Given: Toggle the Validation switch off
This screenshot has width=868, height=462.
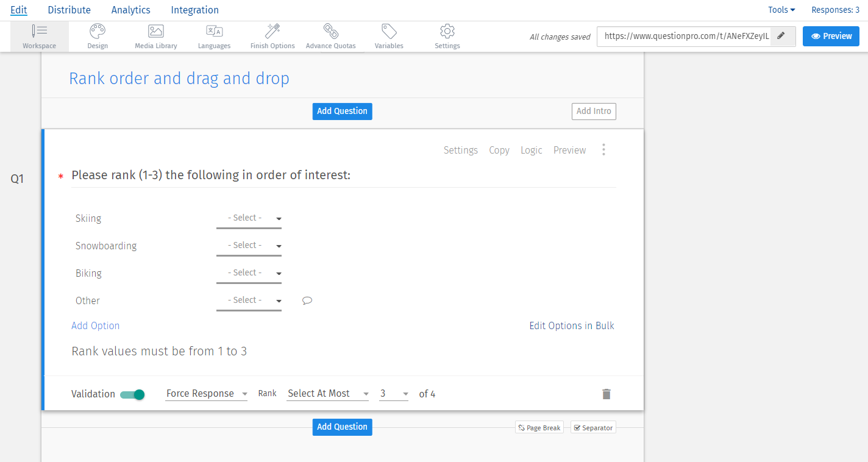Looking at the screenshot, I should pyautogui.click(x=132, y=395).
